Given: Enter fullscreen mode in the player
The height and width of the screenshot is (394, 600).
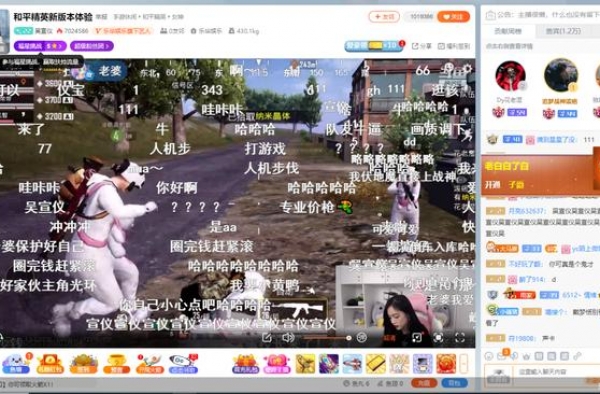Looking at the screenshot, I should 460,337.
